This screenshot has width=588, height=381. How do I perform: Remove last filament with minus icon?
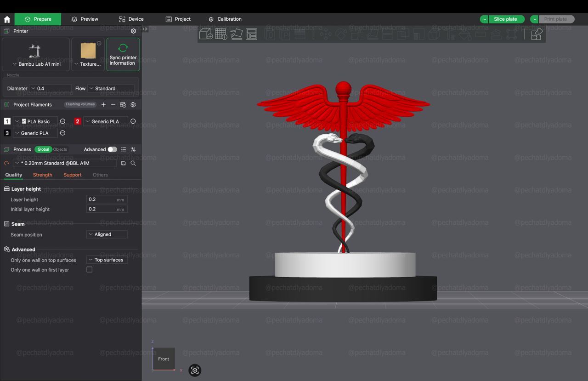tap(113, 105)
